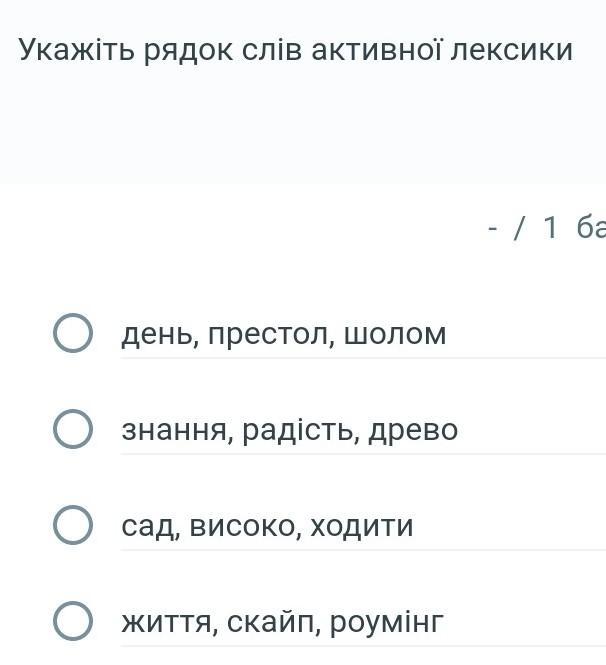Click the answer text "день, престол, шолом"
This screenshot has height=665, width=606.
pyautogui.click(x=284, y=335)
